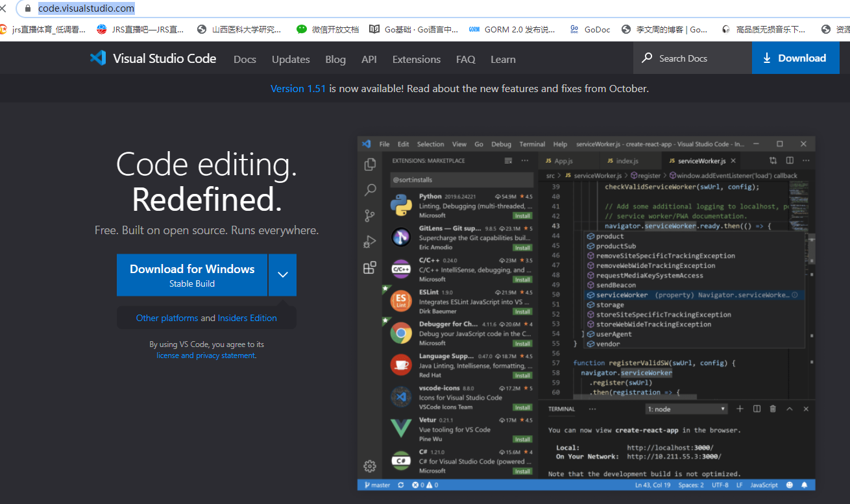850x504 pixels.
Task: Click the kill terminal trash icon
Action: click(x=773, y=409)
